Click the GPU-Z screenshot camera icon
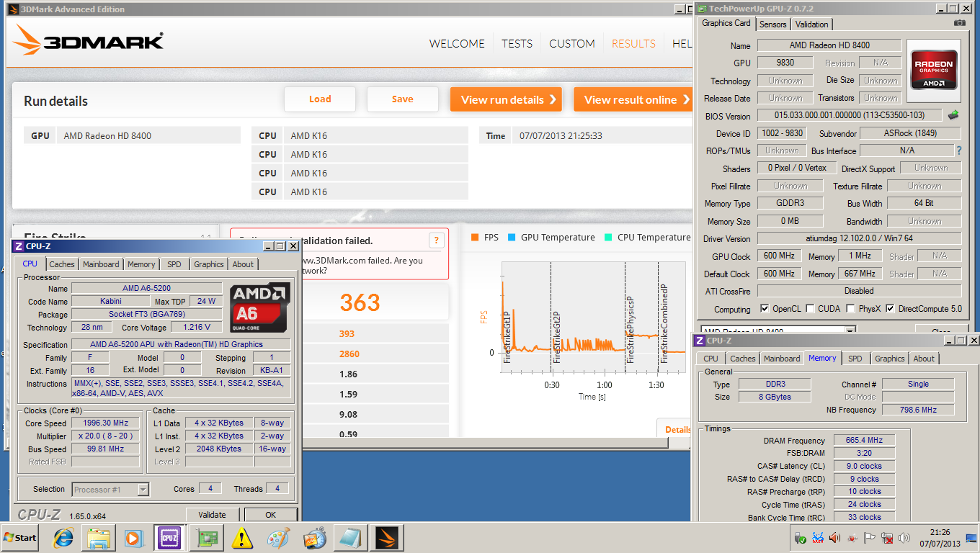This screenshot has height=553, width=980. [x=959, y=23]
